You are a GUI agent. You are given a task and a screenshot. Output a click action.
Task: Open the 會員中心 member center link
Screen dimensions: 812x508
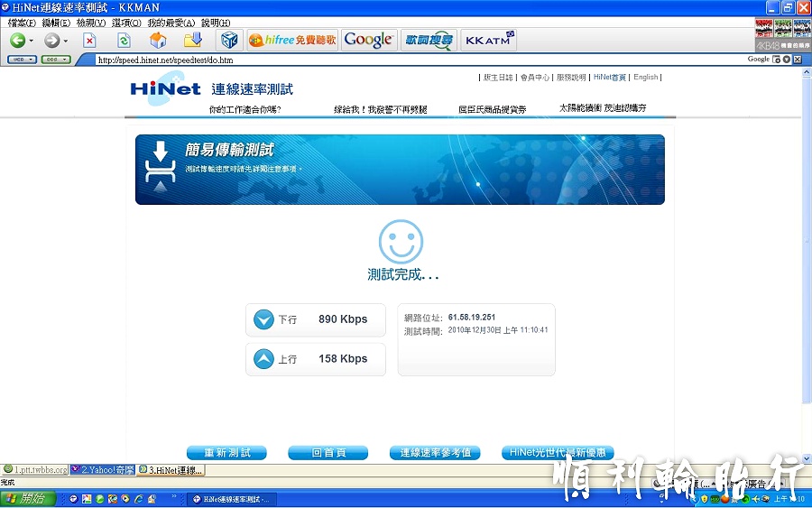pos(534,78)
